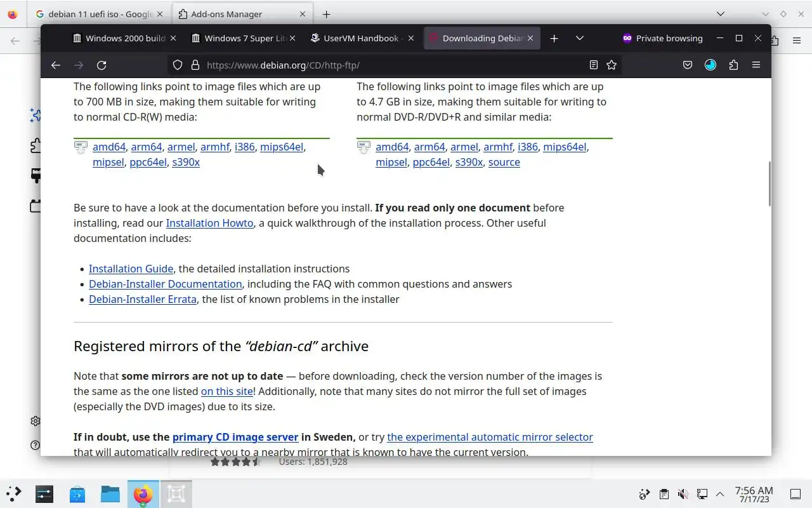Open the round blue extension icon in toolbar

click(x=710, y=65)
